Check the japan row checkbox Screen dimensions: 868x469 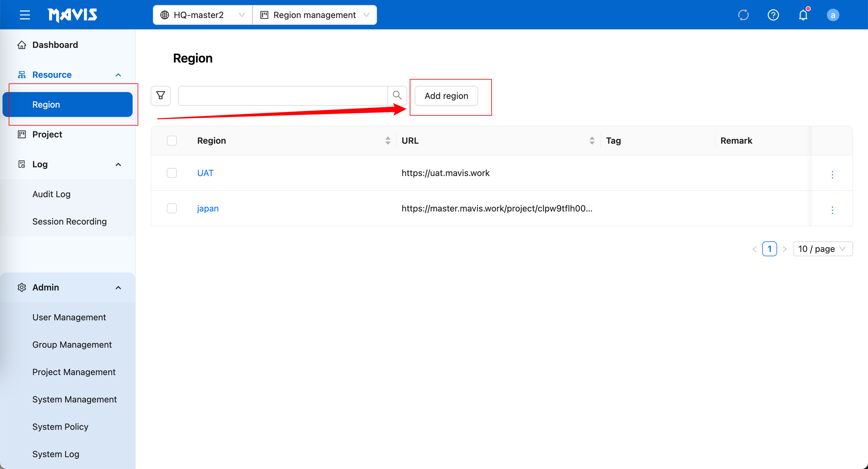click(172, 208)
